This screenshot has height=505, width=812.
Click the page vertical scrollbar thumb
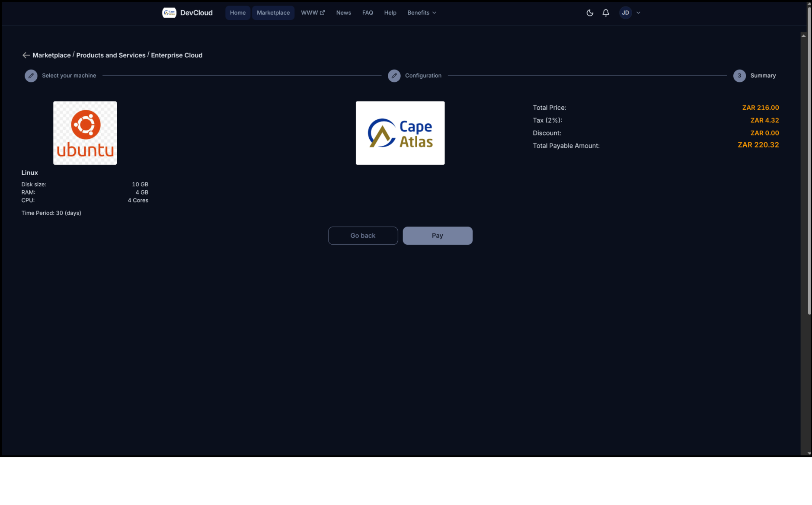(809, 160)
